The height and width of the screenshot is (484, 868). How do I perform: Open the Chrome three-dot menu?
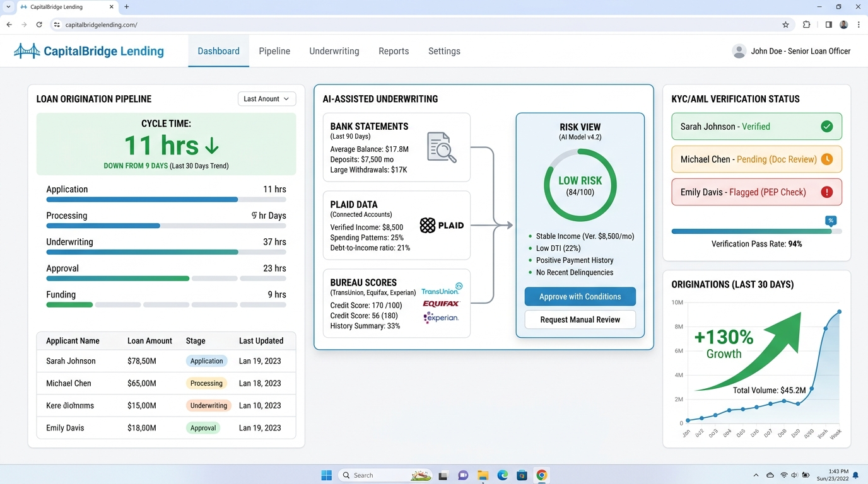(859, 25)
